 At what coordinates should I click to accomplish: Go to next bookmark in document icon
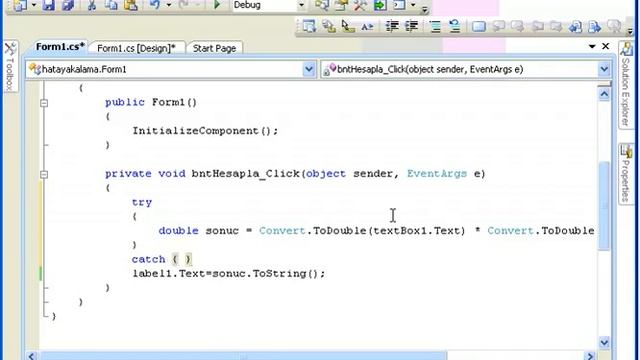pos(595,27)
